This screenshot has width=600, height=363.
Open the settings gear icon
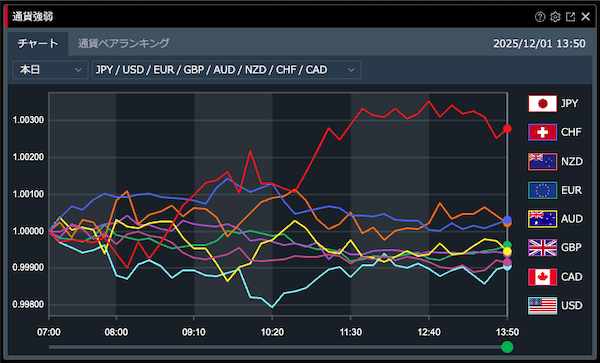[555, 17]
